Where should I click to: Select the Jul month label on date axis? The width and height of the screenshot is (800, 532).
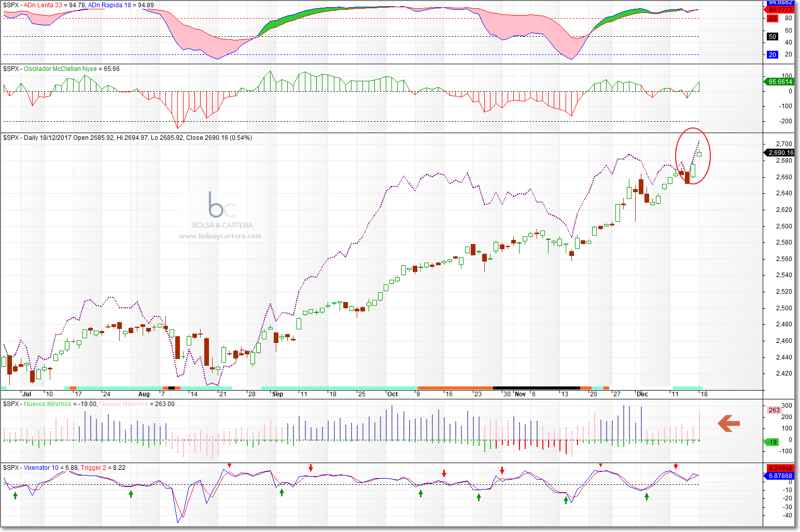click(x=26, y=394)
